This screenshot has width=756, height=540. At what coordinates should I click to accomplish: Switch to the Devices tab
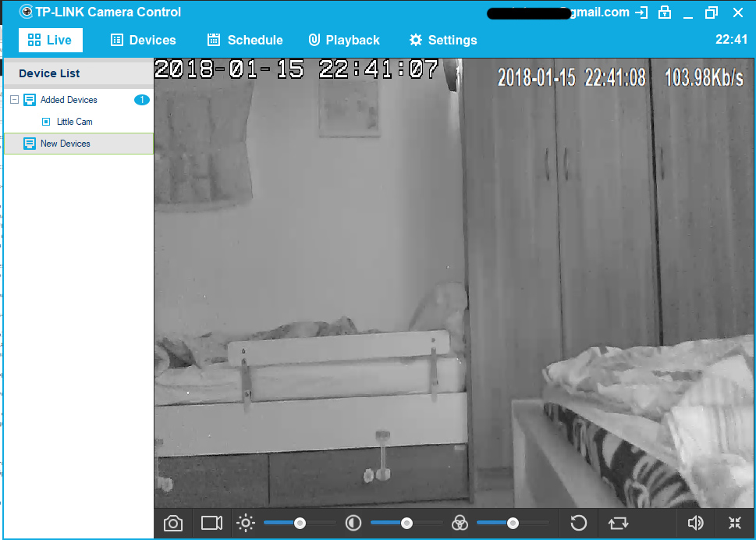click(144, 40)
